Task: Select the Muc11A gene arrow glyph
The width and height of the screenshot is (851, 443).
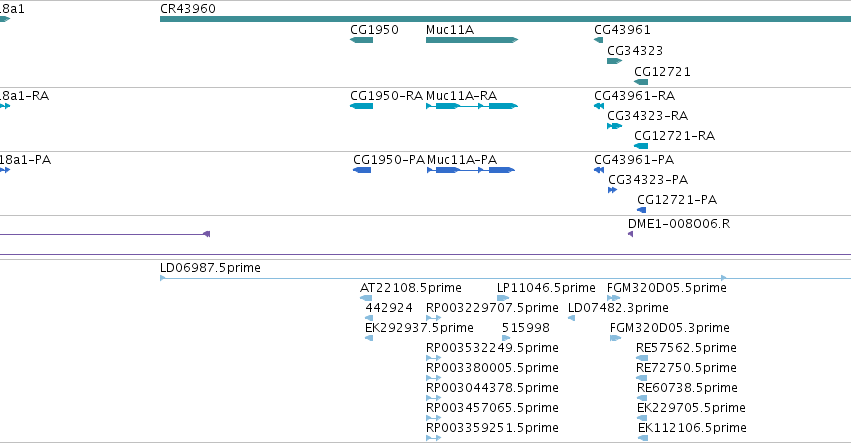Action: [472, 40]
